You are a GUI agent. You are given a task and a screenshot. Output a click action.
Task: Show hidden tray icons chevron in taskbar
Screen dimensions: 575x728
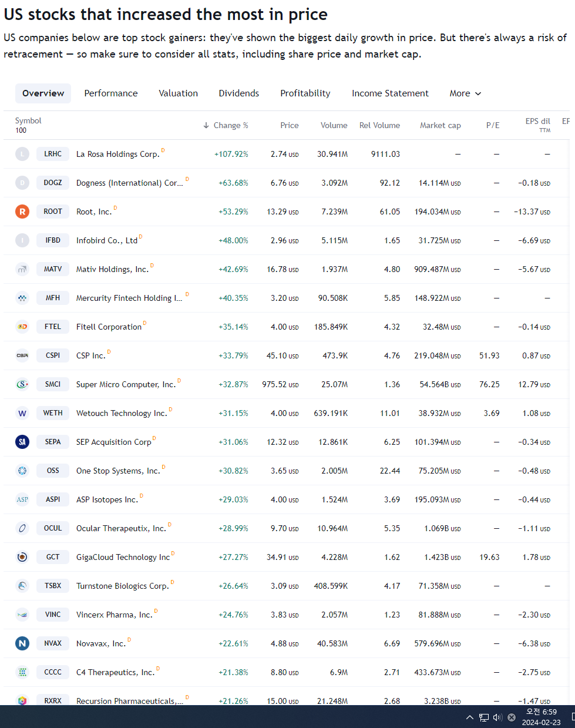pyautogui.click(x=470, y=717)
